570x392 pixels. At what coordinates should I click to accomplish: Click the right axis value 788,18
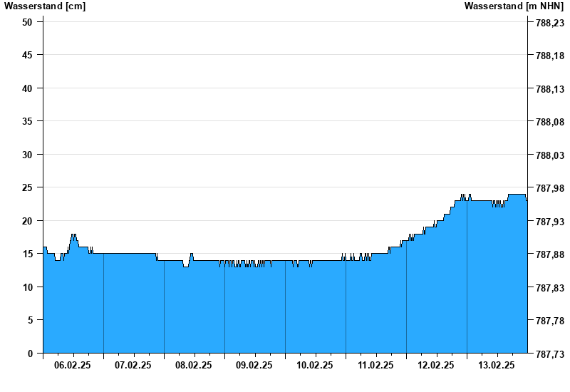(x=550, y=56)
